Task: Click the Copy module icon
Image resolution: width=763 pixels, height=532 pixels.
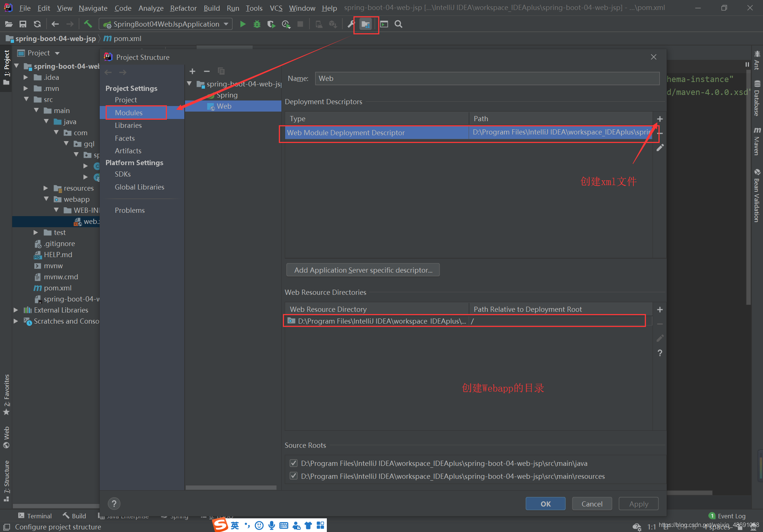Action: coord(221,71)
